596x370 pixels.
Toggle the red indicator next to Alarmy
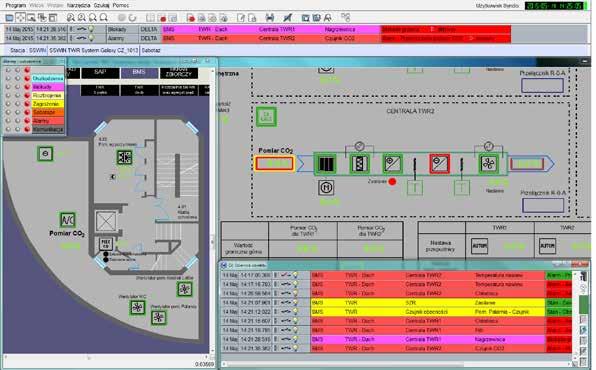(x=27, y=121)
